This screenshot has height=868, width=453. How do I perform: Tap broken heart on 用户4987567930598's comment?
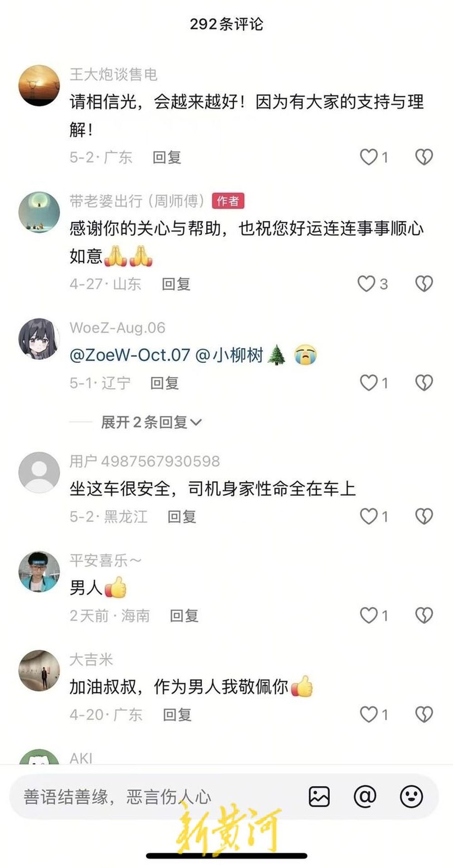tap(424, 516)
